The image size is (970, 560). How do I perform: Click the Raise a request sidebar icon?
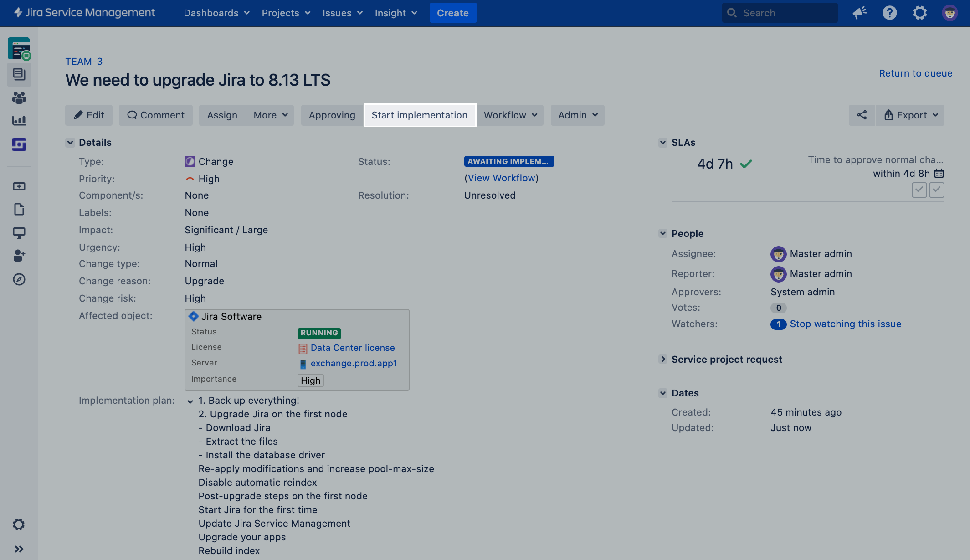pos(19,186)
